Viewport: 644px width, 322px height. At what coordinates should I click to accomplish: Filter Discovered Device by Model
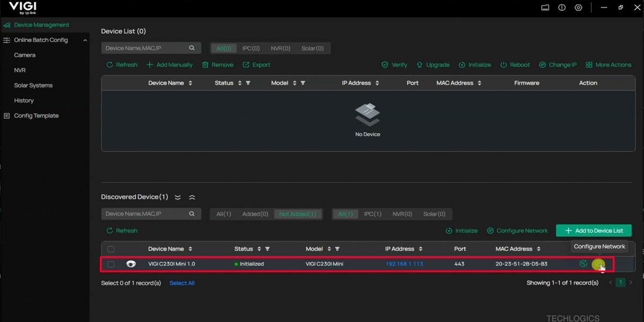pos(338,249)
